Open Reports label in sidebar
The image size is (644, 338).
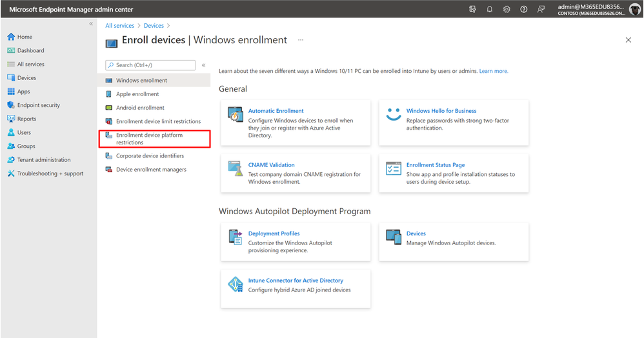(x=26, y=119)
